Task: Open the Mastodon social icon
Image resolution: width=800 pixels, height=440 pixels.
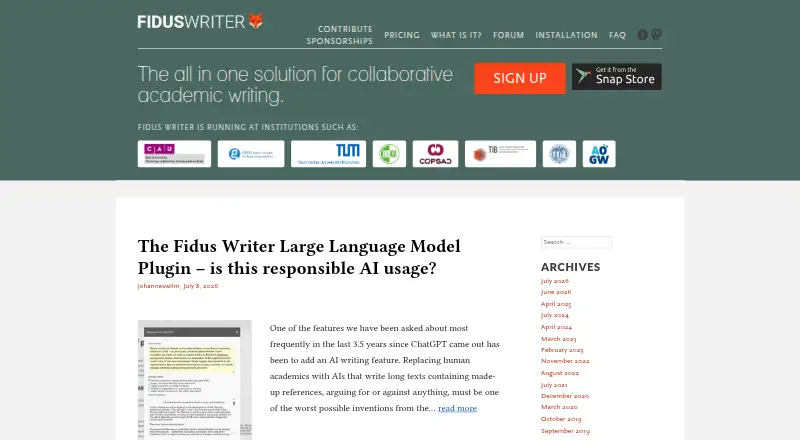Action: coord(657,35)
